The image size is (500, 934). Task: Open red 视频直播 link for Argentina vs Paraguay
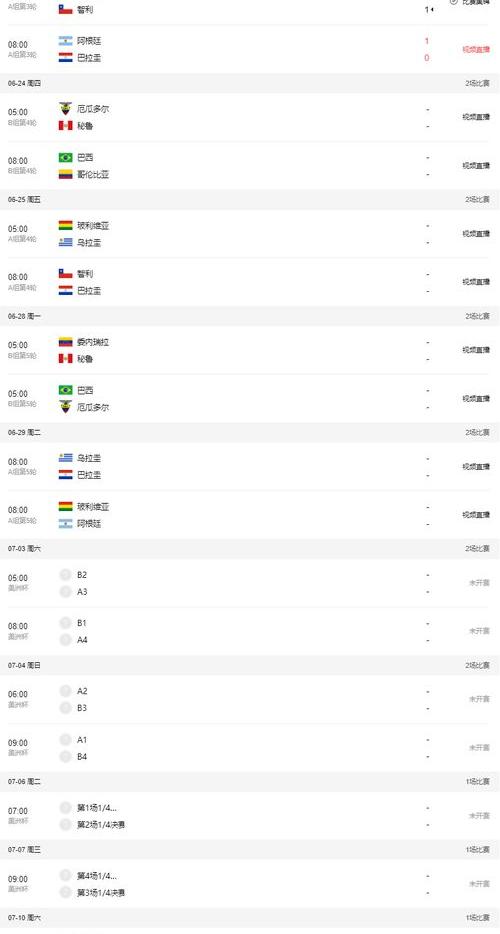tap(476, 49)
